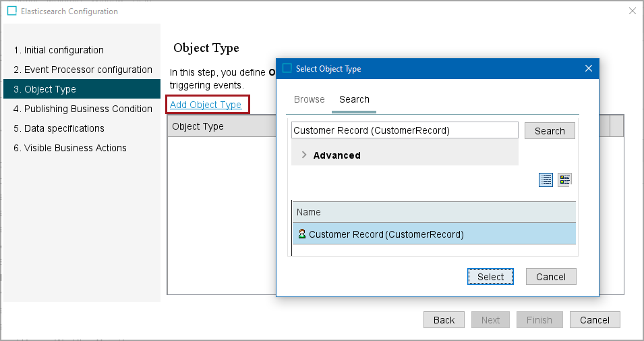The width and height of the screenshot is (644, 341).
Task: Click the Select Object Type dialog title icon
Action: click(287, 68)
